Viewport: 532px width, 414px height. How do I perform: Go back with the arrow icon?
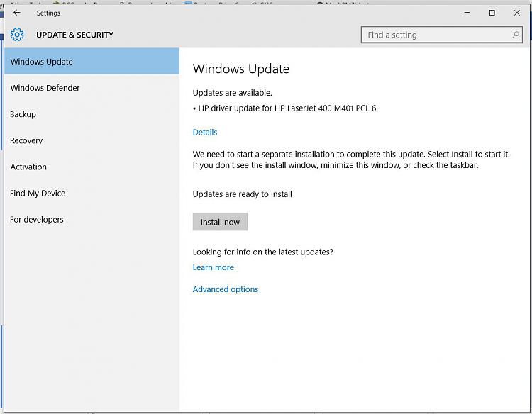coord(16,13)
